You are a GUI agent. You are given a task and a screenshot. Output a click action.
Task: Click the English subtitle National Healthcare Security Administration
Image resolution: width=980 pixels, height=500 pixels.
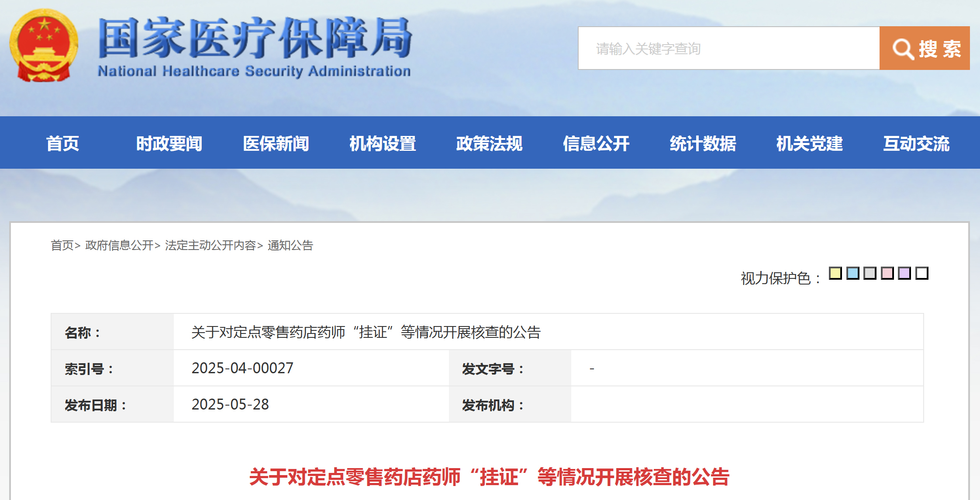point(254,71)
